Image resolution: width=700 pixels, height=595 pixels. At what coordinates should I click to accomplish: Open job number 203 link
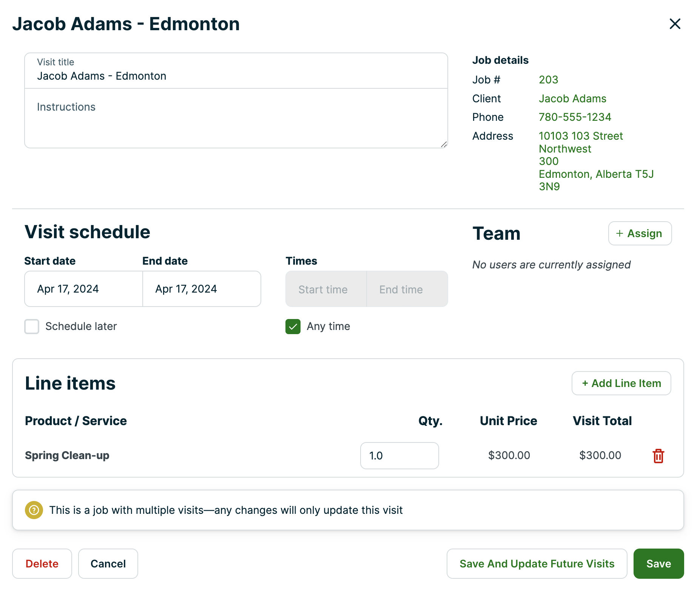pos(548,80)
